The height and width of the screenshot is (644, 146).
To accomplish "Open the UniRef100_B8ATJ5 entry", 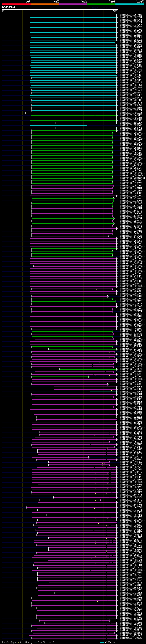I will [x=131, y=50].
